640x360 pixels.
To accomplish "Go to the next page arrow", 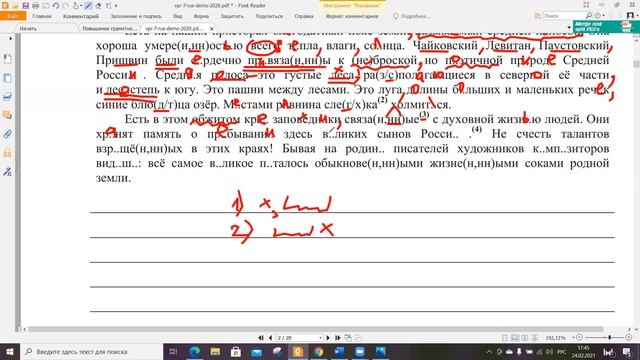I will click(x=328, y=338).
